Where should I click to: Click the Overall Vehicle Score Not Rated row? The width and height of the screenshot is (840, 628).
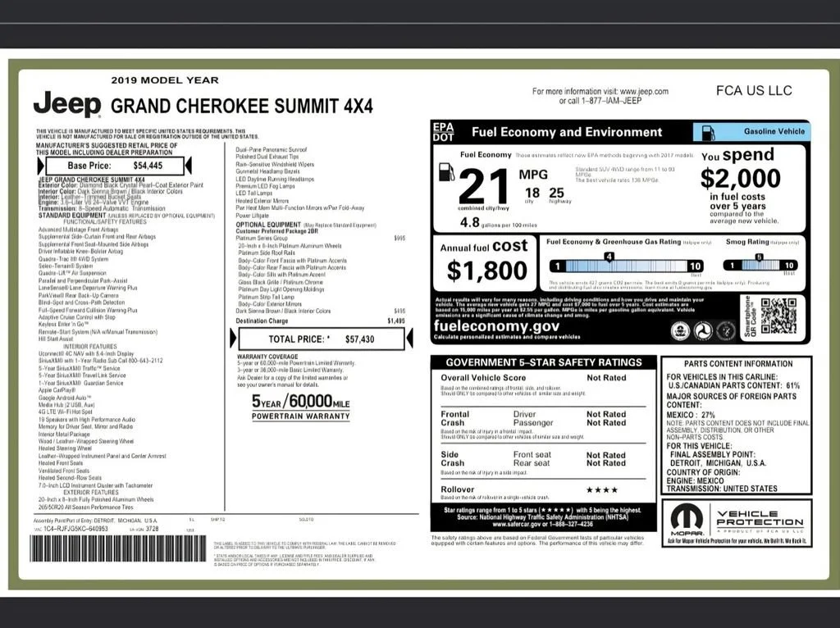(533, 377)
